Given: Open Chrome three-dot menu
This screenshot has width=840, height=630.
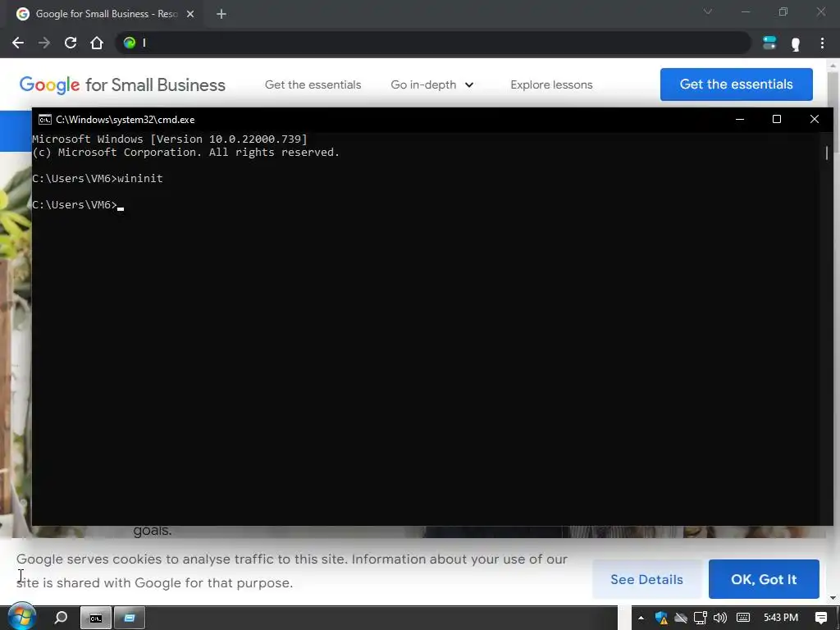Looking at the screenshot, I should tap(822, 43).
